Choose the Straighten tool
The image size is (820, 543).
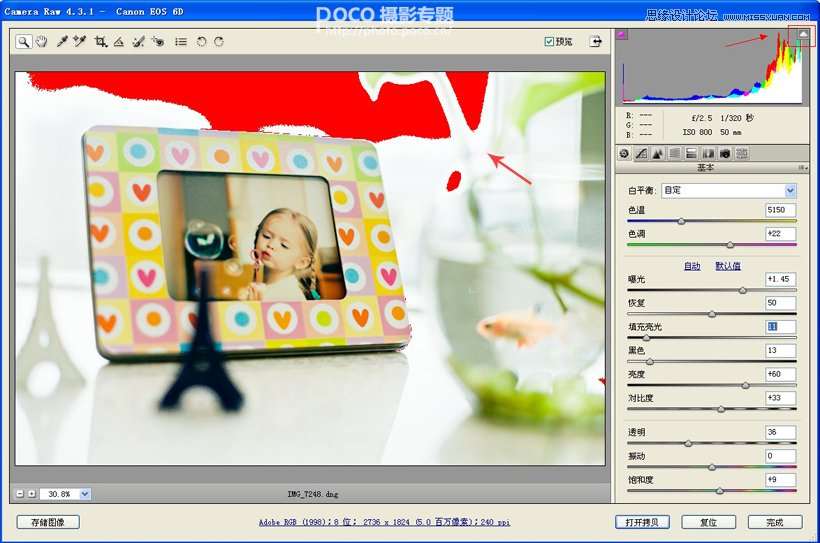pyautogui.click(x=119, y=42)
